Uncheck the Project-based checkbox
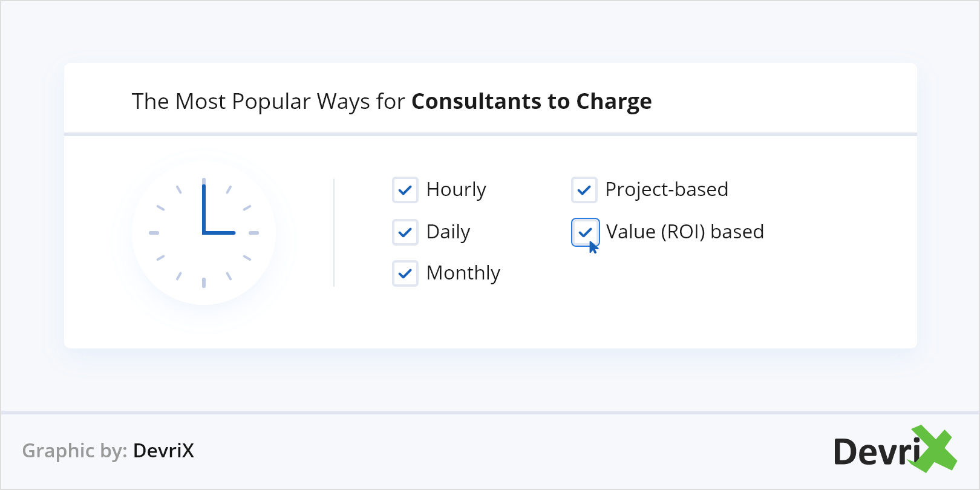The height and width of the screenshot is (490, 980). [584, 190]
